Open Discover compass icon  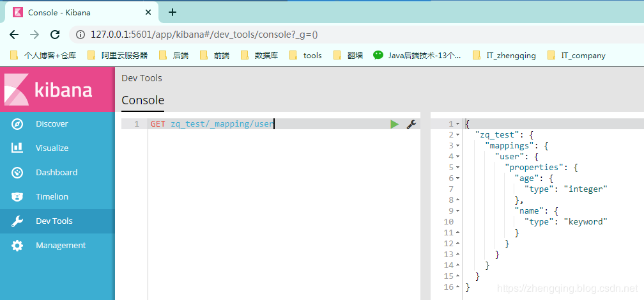tap(17, 124)
